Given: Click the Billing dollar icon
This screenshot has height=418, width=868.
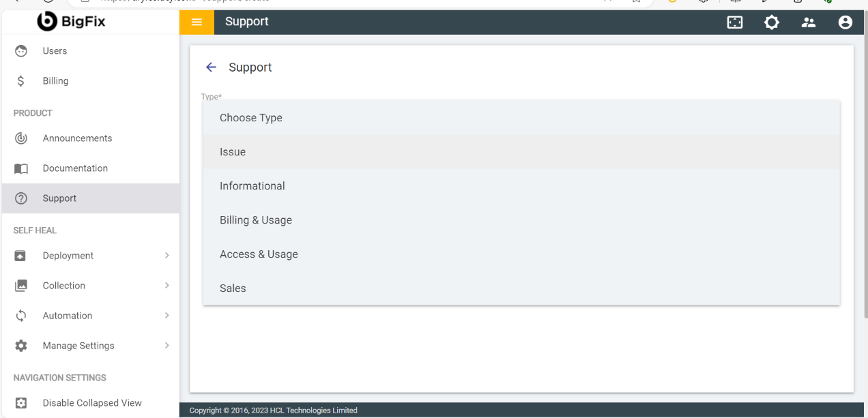Looking at the screenshot, I should click(x=21, y=81).
